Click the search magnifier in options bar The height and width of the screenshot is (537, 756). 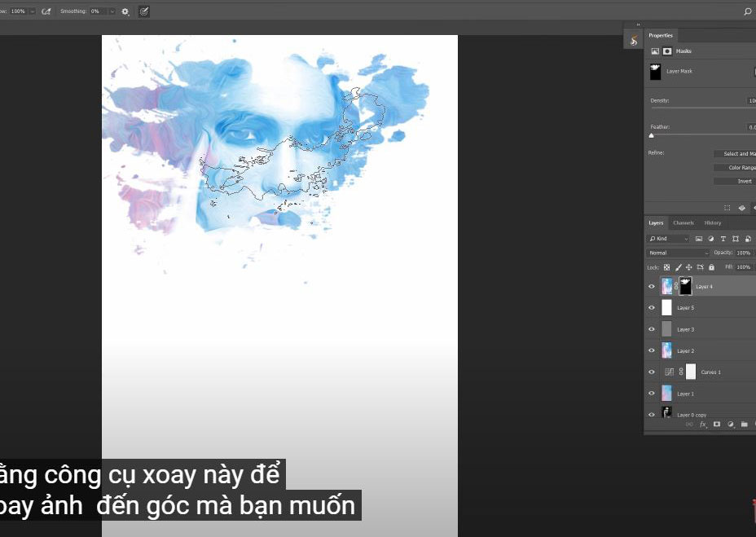(x=748, y=11)
